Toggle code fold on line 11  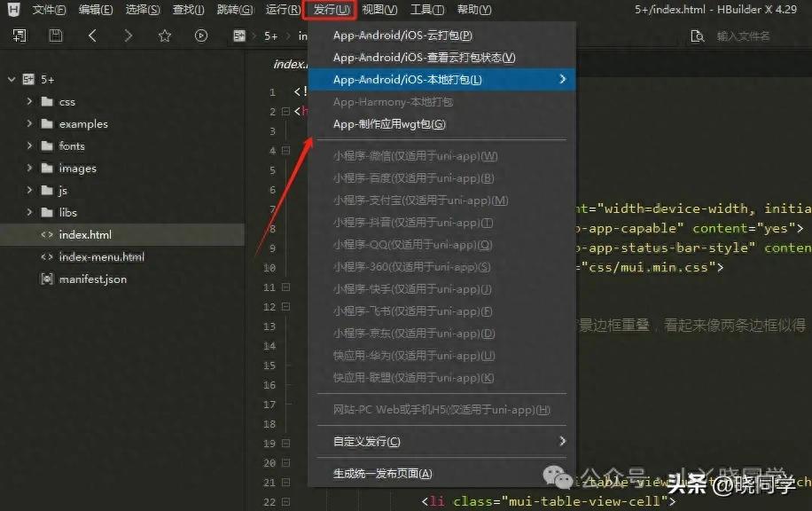coord(285,287)
